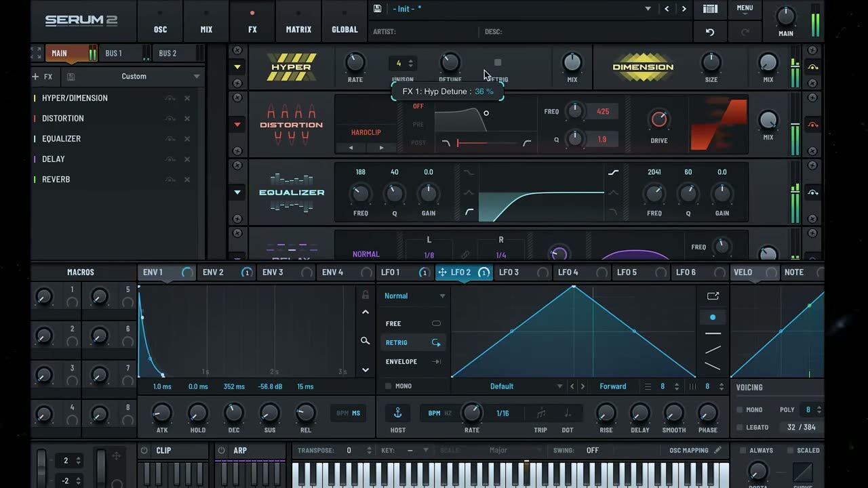
Task: Bypass DELAY in the FX list
Action: click(x=170, y=159)
